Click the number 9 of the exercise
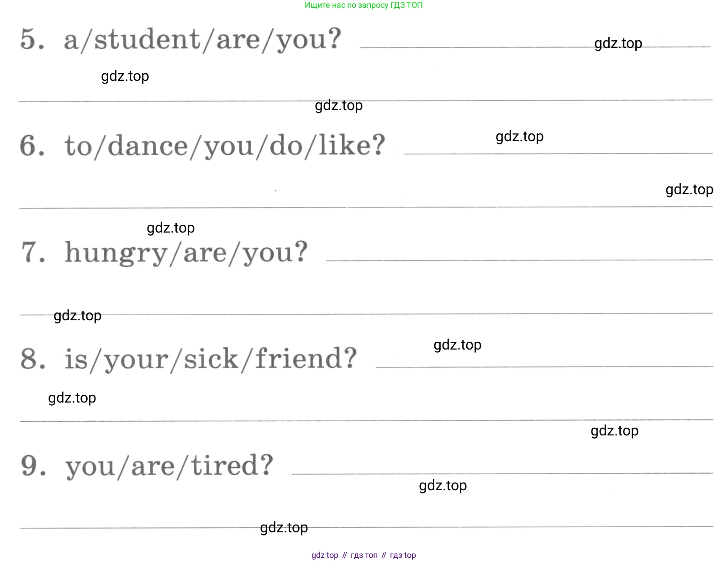 33,466
